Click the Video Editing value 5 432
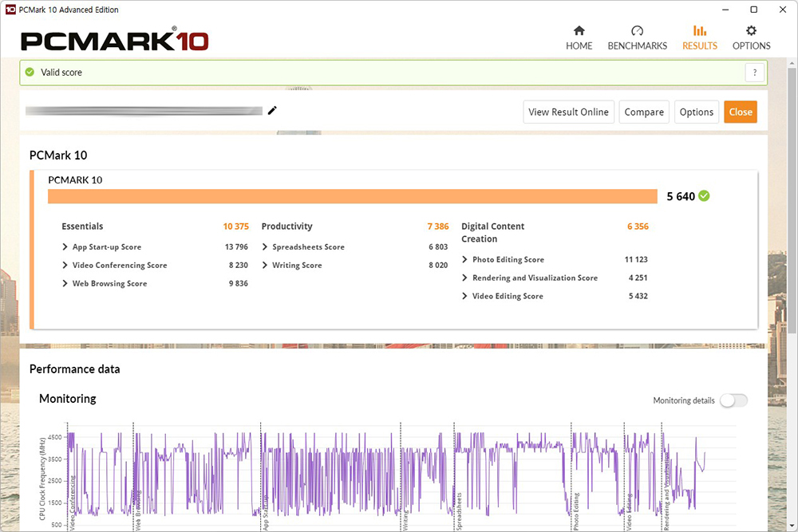Screen dimensions: 798x532 coord(638,296)
